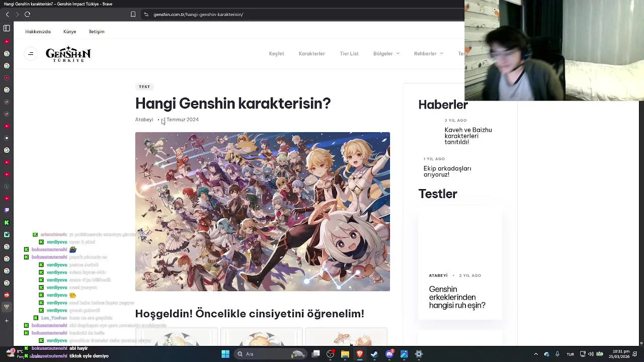Click the Testler section heading
This screenshot has height=362, width=644.
click(x=438, y=194)
